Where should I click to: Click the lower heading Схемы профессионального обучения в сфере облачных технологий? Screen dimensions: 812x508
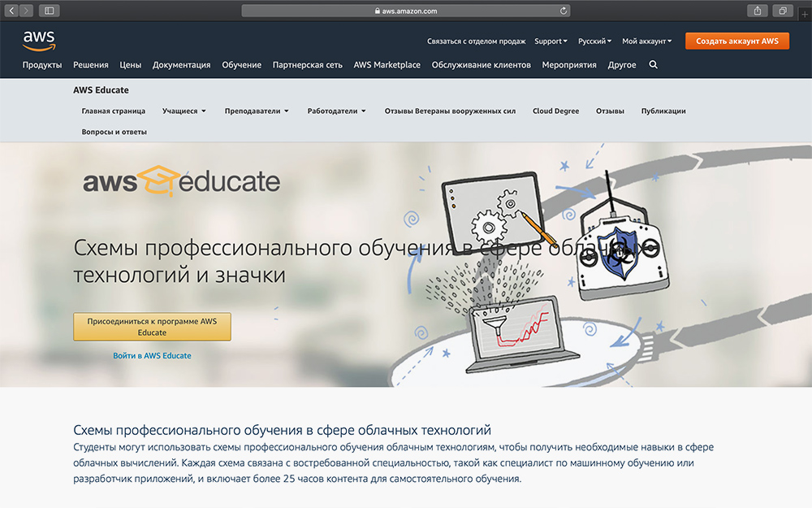pos(283,430)
